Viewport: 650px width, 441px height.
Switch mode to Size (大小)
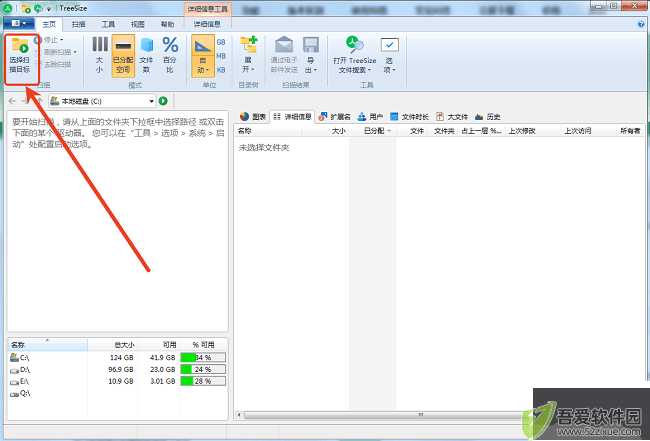(x=99, y=56)
